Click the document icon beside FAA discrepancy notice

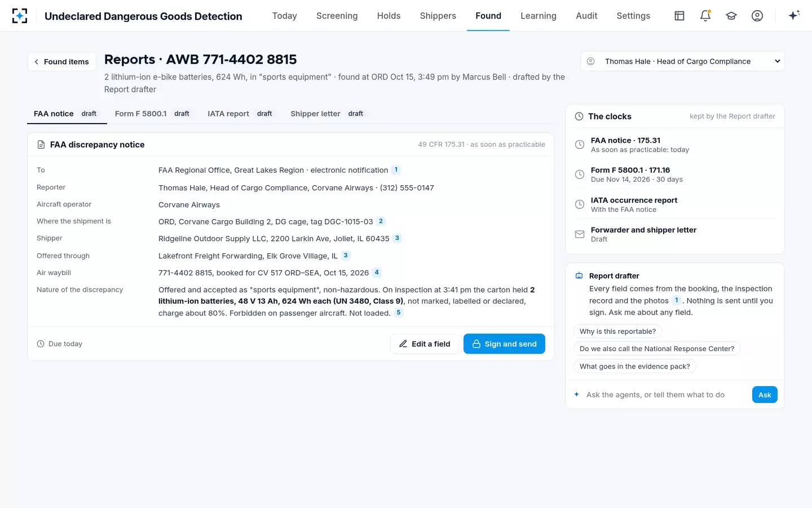(x=41, y=144)
